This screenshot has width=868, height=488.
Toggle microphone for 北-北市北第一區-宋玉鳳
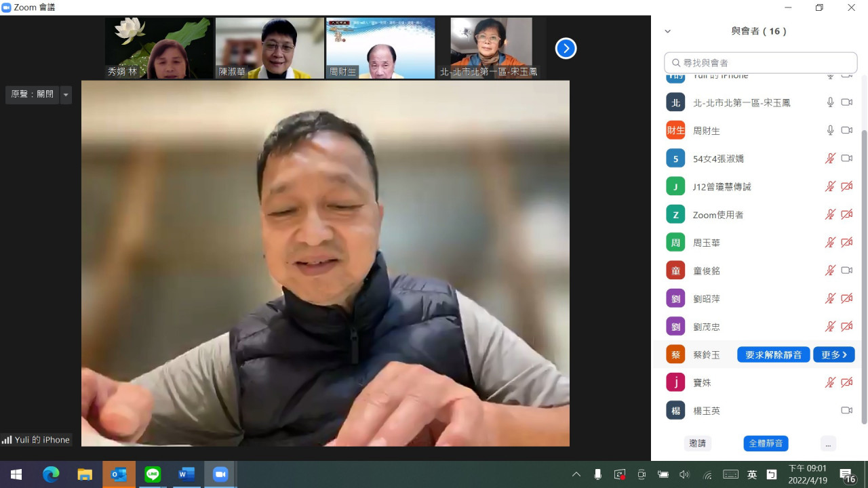click(830, 102)
